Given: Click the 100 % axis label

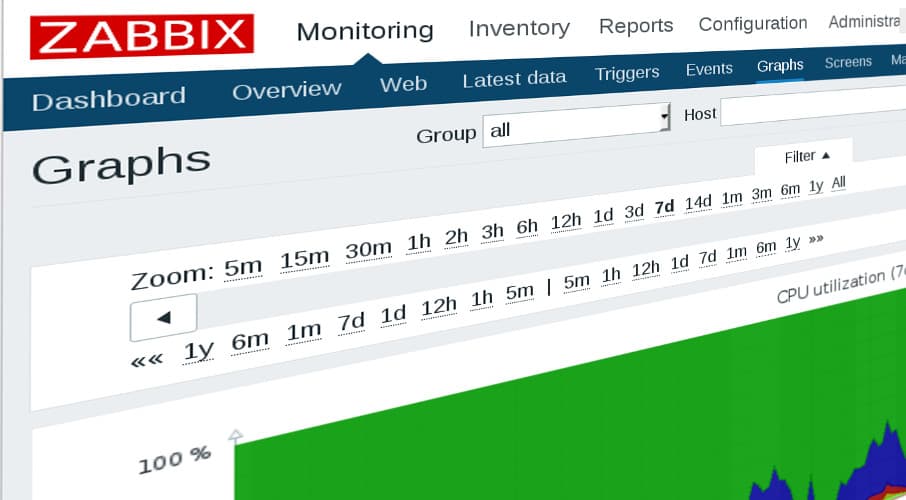Looking at the screenshot, I should click(174, 460).
